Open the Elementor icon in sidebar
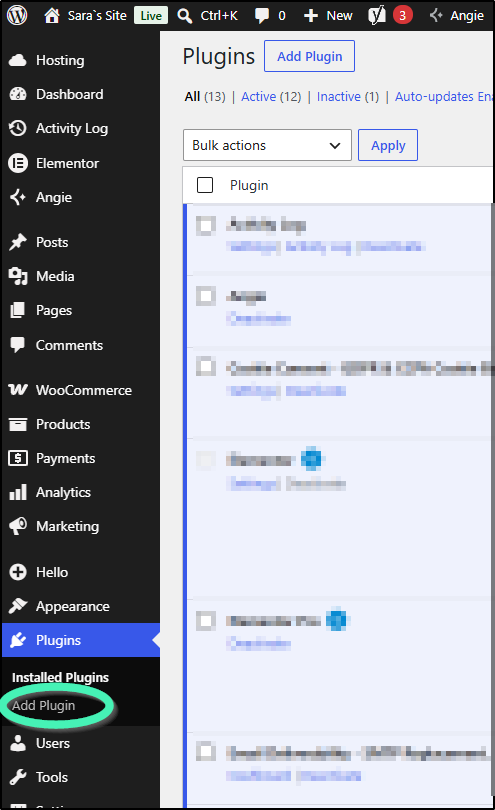Screen dimensions: 495x810 pyautogui.click(x=18, y=163)
